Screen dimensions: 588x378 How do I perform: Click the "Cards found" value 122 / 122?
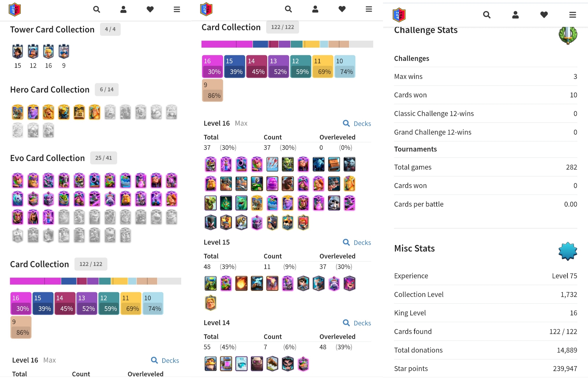coord(563,331)
